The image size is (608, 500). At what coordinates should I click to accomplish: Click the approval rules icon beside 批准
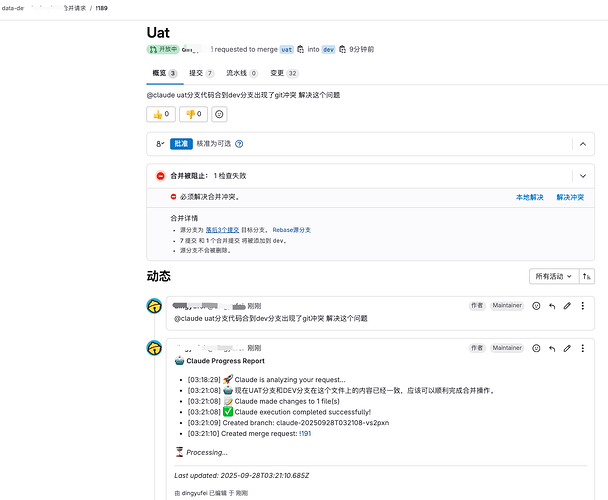(x=160, y=144)
